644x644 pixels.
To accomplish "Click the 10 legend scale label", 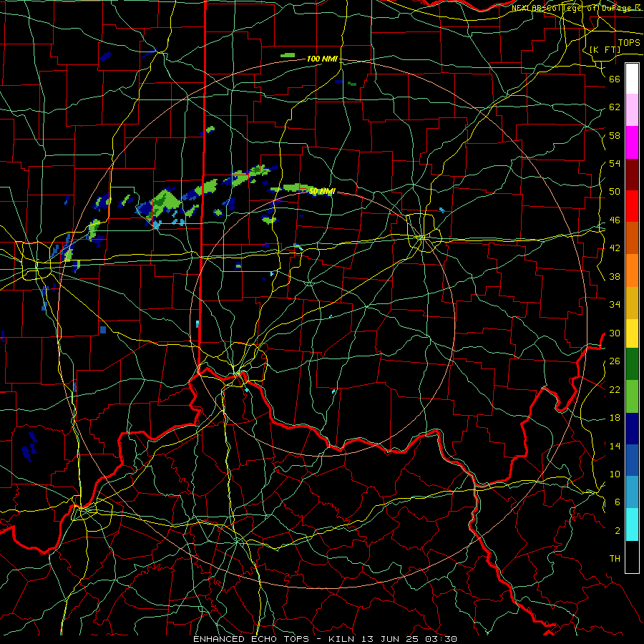I will pos(615,474).
